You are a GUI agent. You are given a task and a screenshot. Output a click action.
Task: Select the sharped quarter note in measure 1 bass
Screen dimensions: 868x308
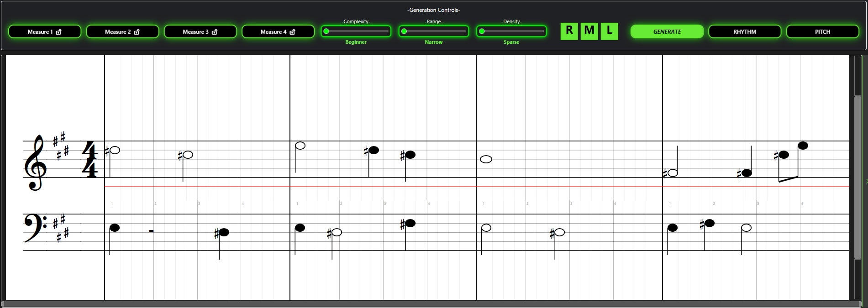point(224,232)
